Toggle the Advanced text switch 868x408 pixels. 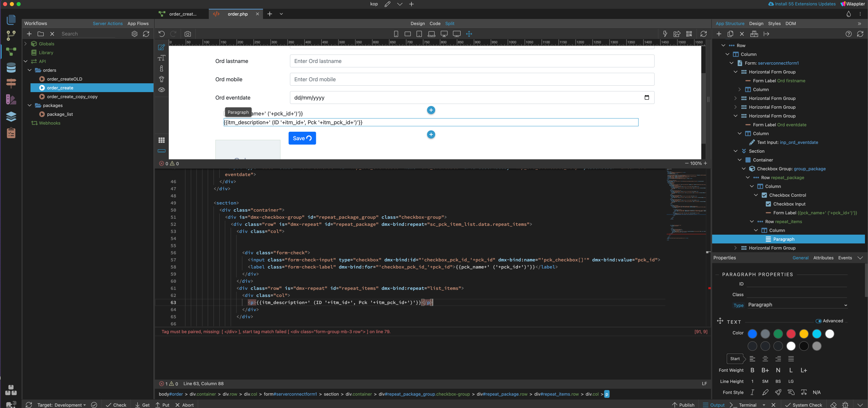[x=819, y=321]
